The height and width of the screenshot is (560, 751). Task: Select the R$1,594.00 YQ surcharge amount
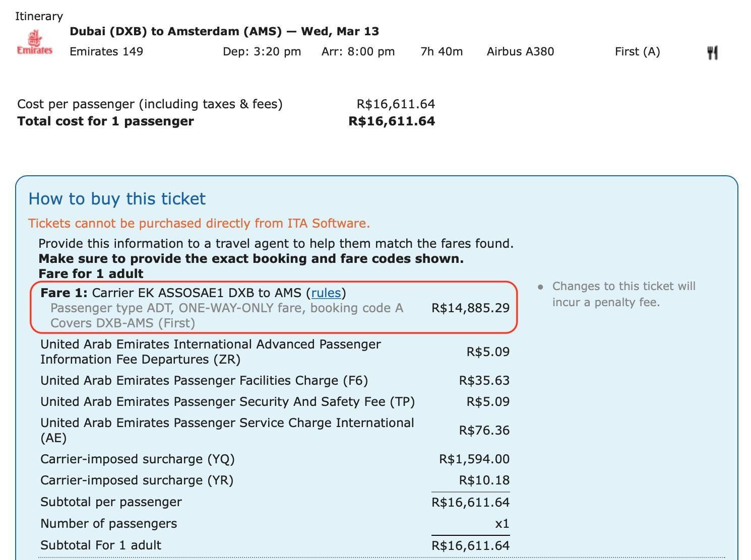pyautogui.click(x=474, y=459)
